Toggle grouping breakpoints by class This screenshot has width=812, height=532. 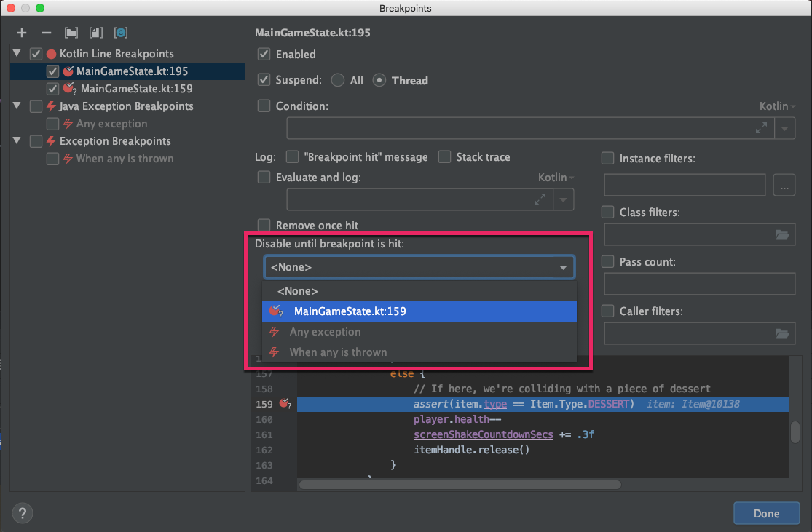point(120,33)
